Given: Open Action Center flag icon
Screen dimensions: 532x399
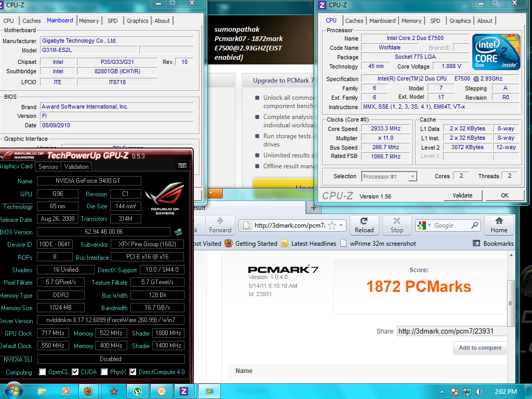Looking at the screenshot, I should point(454,392).
